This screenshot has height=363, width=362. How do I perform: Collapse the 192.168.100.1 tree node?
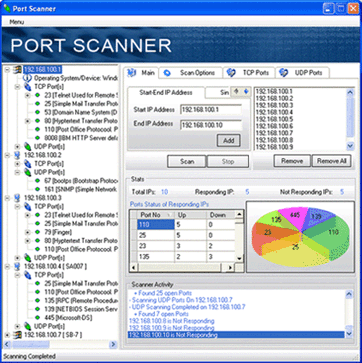[x=7, y=70]
